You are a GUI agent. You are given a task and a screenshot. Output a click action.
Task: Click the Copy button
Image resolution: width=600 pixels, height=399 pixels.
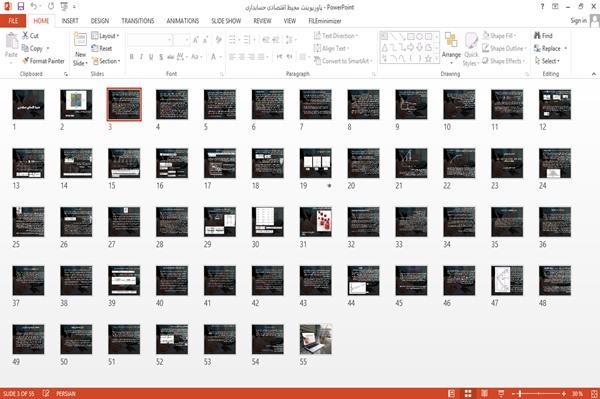click(x=33, y=48)
